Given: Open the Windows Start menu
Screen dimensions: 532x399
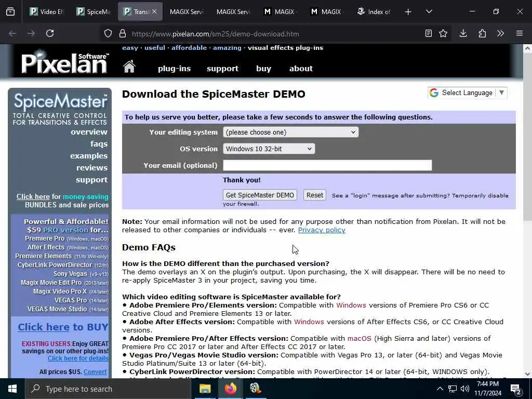Looking at the screenshot, I should (12, 389).
